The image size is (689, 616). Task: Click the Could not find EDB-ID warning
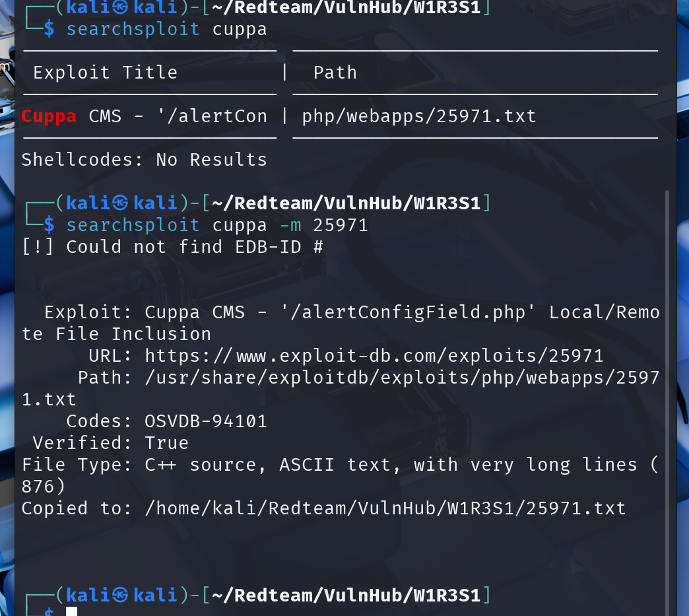pyautogui.click(x=172, y=247)
